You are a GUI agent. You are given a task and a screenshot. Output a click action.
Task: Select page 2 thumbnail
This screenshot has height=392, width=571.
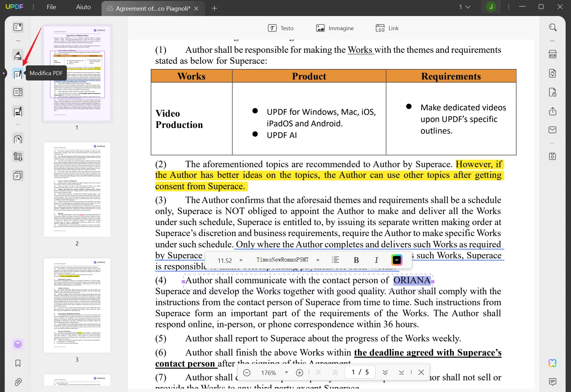77,190
